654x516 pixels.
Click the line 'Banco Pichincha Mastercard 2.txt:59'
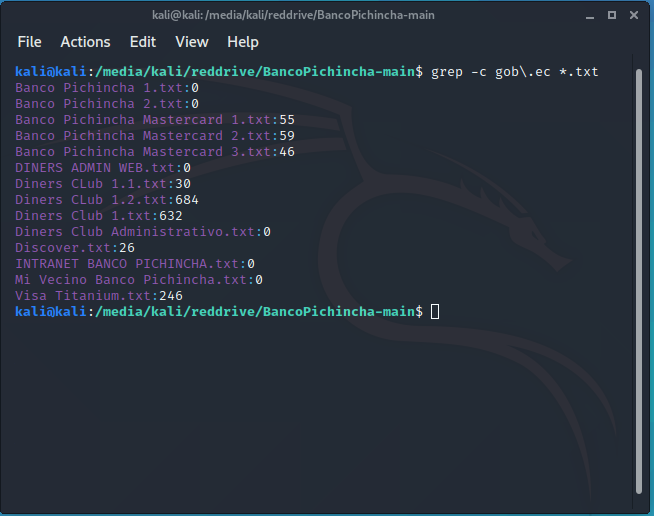(155, 136)
